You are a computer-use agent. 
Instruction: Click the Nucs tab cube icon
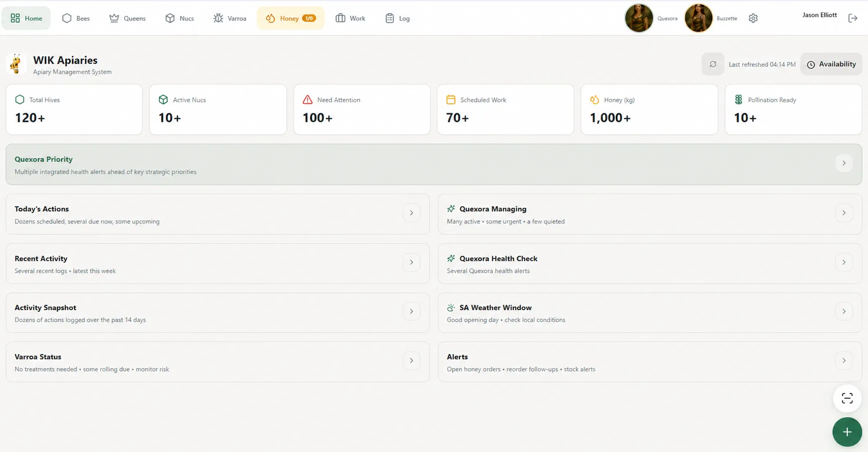(x=170, y=18)
